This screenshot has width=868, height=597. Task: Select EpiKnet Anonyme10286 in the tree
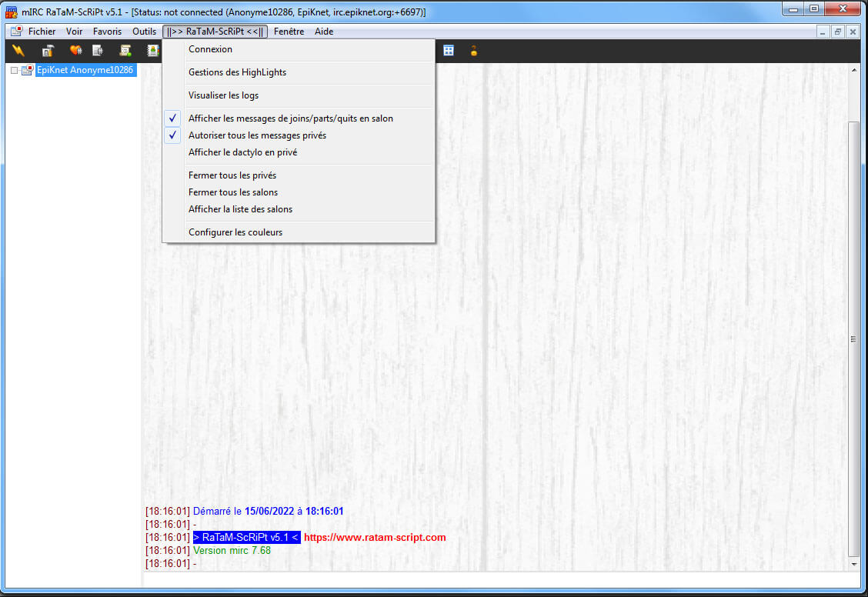pyautogui.click(x=85, y=70)
